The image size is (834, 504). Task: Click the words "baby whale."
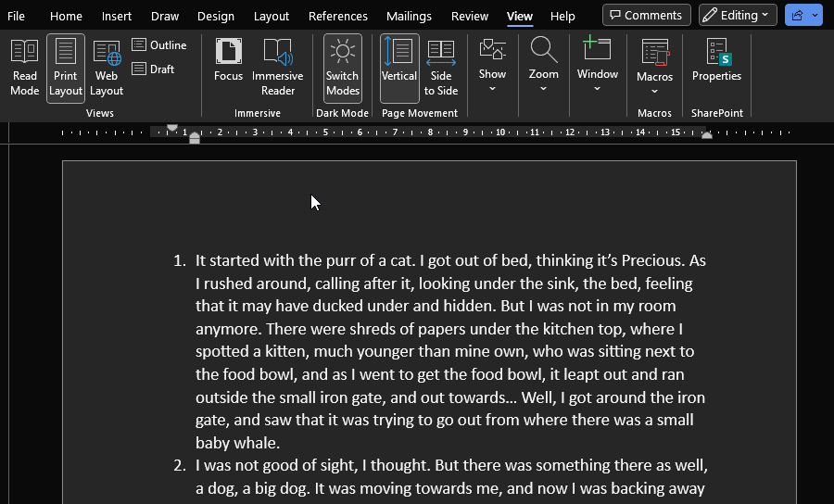point(238,443)
